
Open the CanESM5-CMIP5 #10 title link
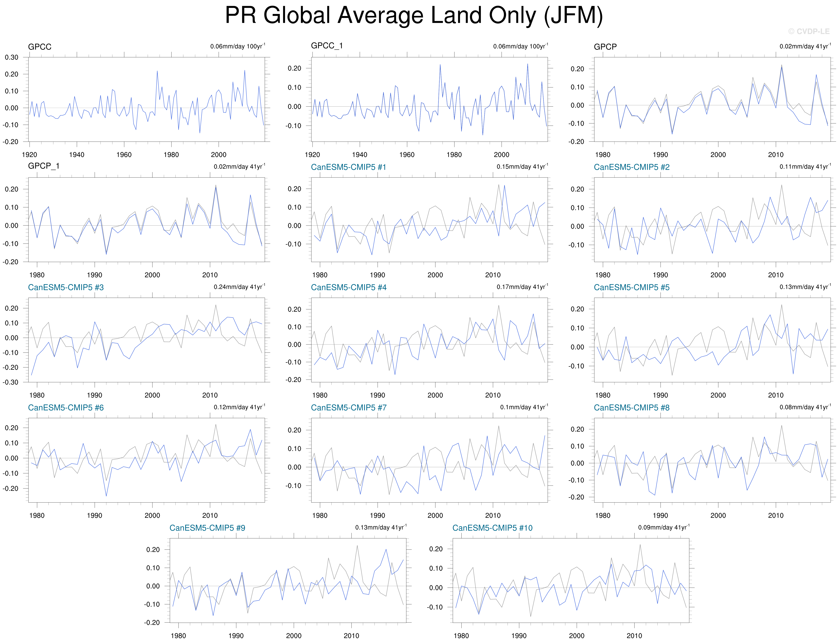[x=492, y=528]
